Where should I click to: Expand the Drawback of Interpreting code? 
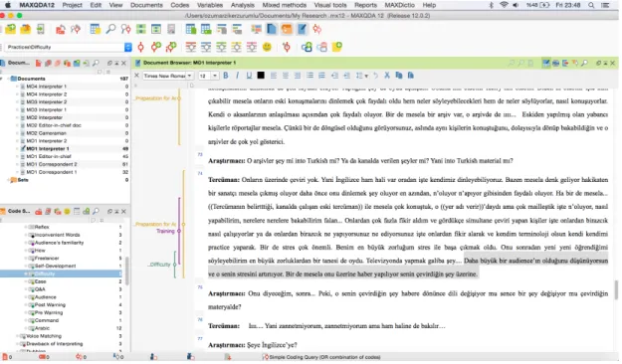tap(18, 344)
